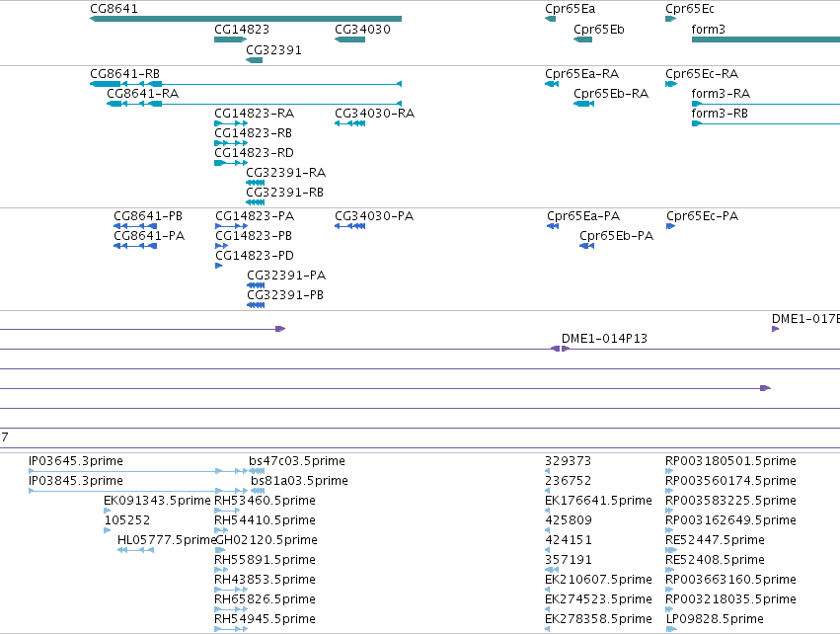Click transcript CG14823-RA

pos(231,123)
